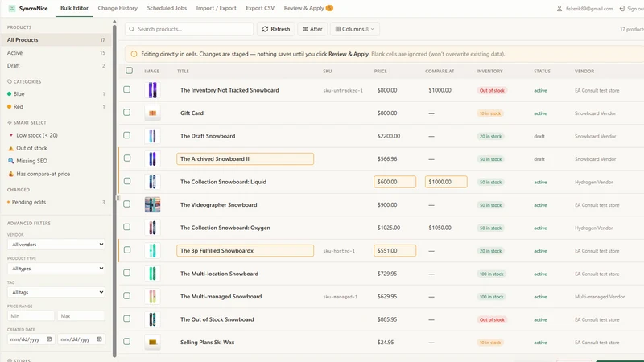Edit the $1000.00 compare-at field for Liquid
The width and height of the screenshot is (644, 362).
click(x=446, y=182)
